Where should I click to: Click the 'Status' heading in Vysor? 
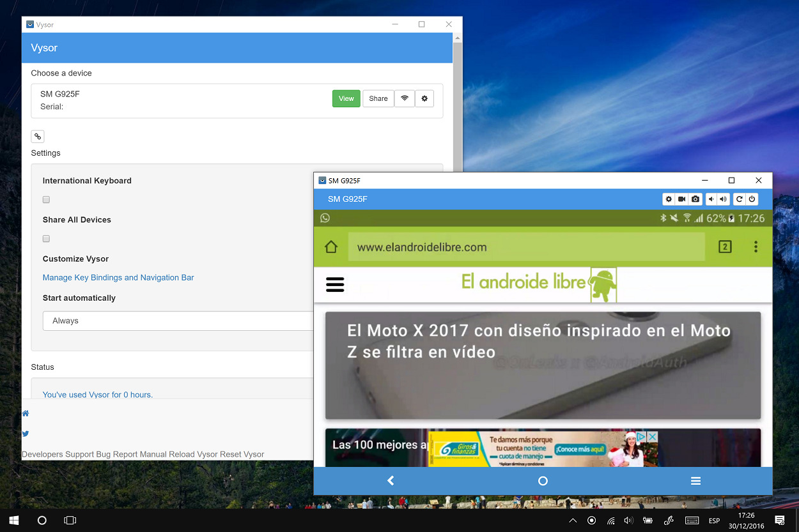[43, 367]
